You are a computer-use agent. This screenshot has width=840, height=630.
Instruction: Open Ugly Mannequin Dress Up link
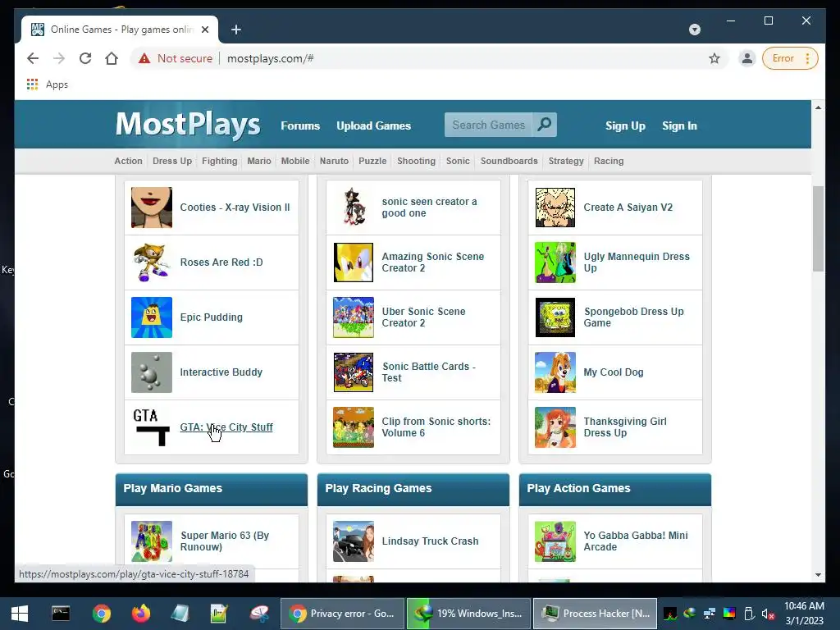click(637, 262)
